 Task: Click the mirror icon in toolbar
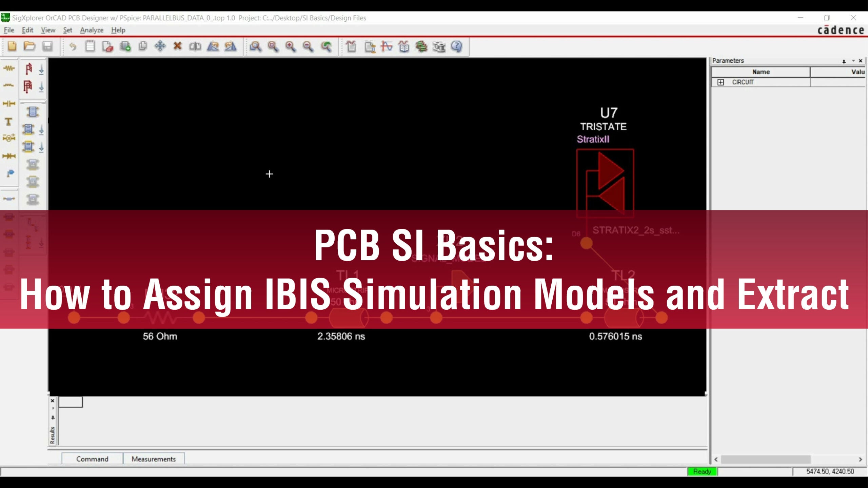click(x=195, y=46)
